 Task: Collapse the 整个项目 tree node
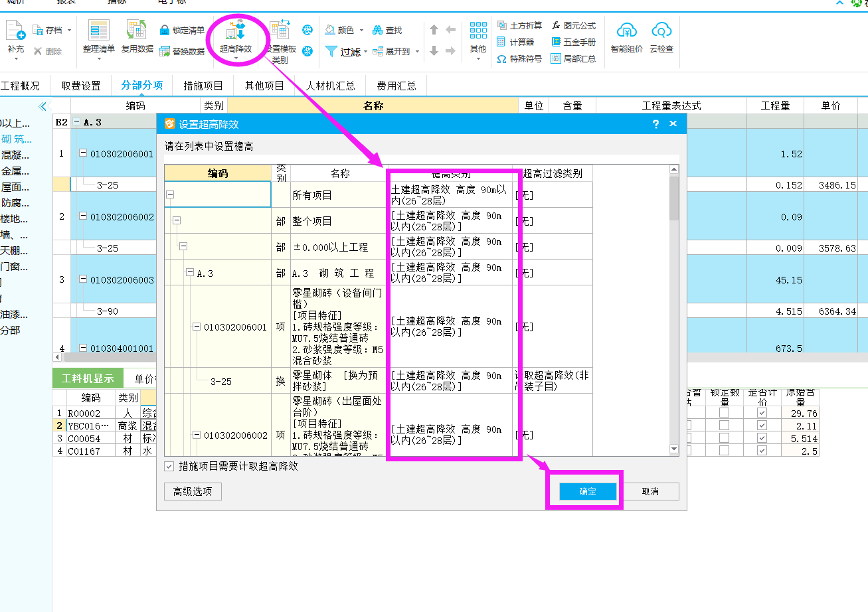177,221
